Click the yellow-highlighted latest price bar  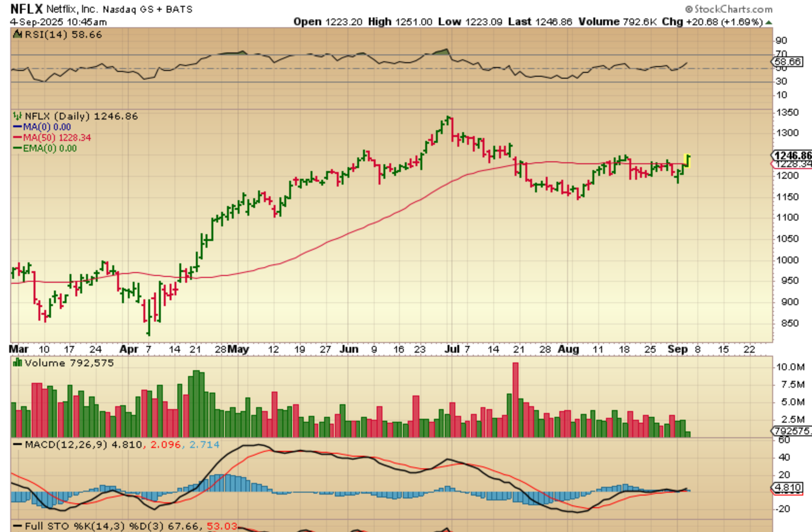[688, 161]
